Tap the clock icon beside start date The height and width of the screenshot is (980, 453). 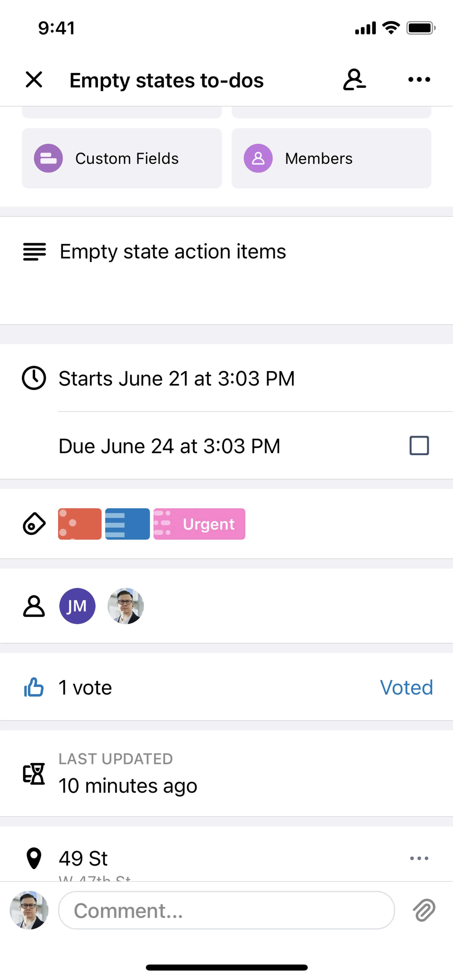34,378
